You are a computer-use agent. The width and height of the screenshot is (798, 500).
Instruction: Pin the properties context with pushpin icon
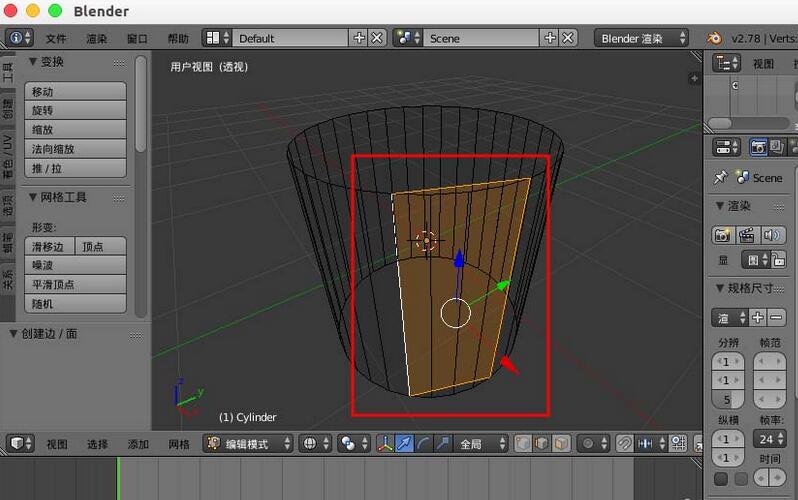pyautogui.click(x=720, y=177)
